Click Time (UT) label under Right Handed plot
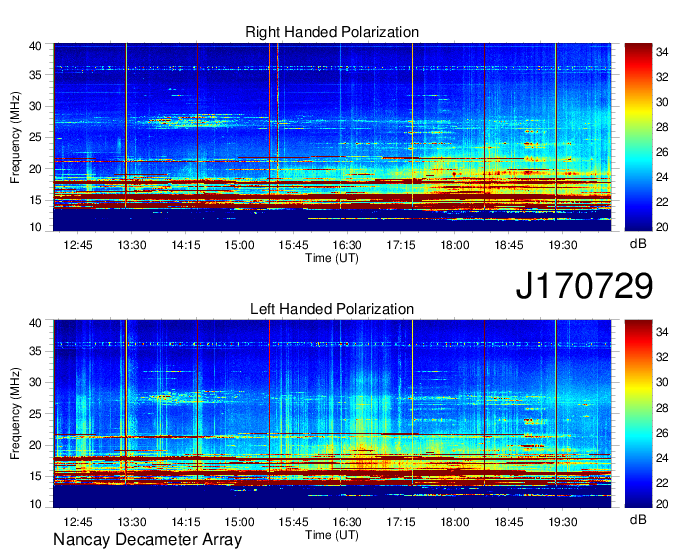680x552 pixels. pos(332,258)
